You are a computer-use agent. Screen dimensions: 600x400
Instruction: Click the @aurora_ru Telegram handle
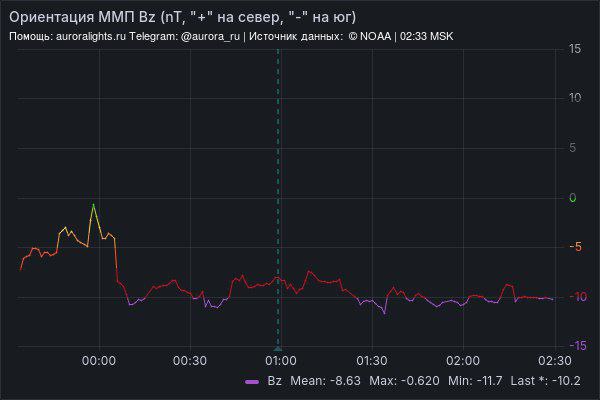point(210,37)
